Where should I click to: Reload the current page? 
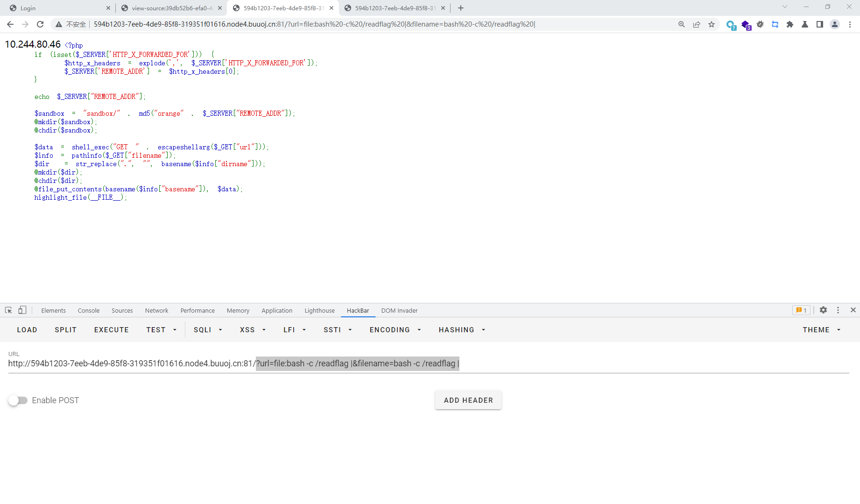tap(40, 24)
